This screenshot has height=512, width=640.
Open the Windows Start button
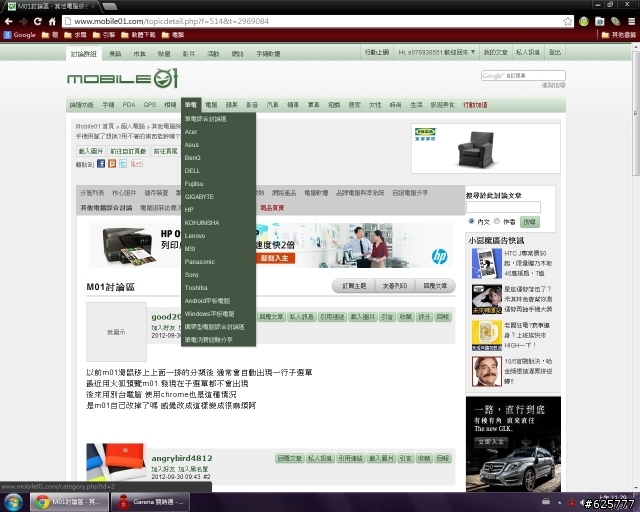[13, 502]
